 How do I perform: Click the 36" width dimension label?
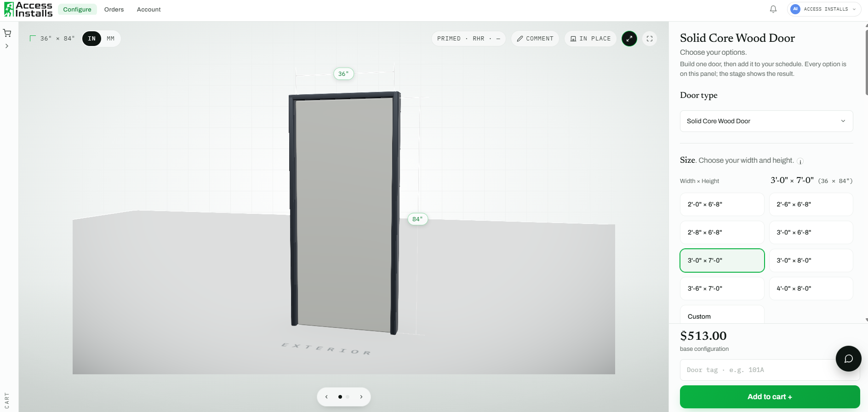[x=343, y=74]
